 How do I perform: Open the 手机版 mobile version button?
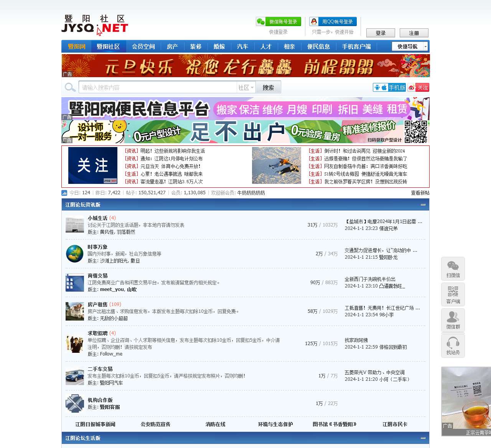(389, 88)
